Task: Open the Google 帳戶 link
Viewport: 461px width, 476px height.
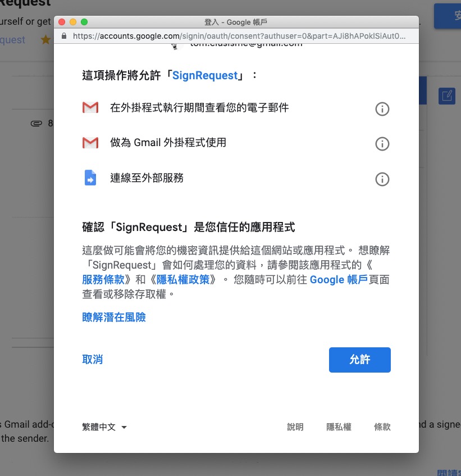Action: 339,280
